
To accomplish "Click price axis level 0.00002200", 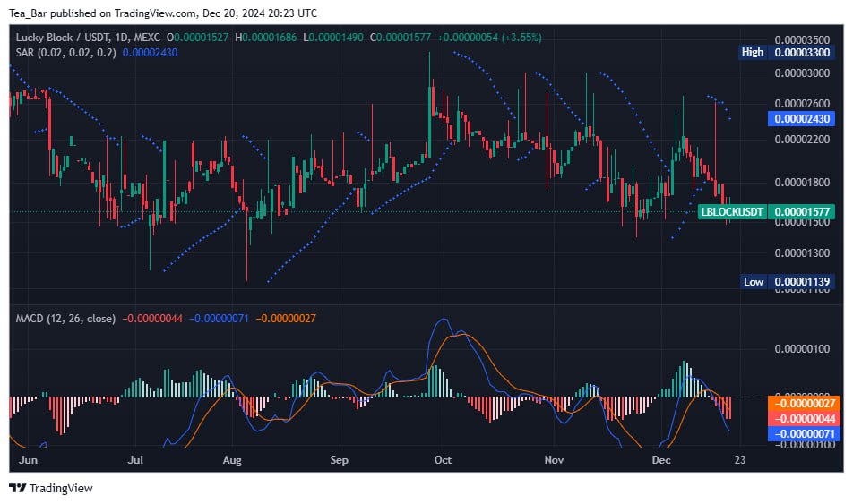I will pyautogui.click(x=803, y=139).
